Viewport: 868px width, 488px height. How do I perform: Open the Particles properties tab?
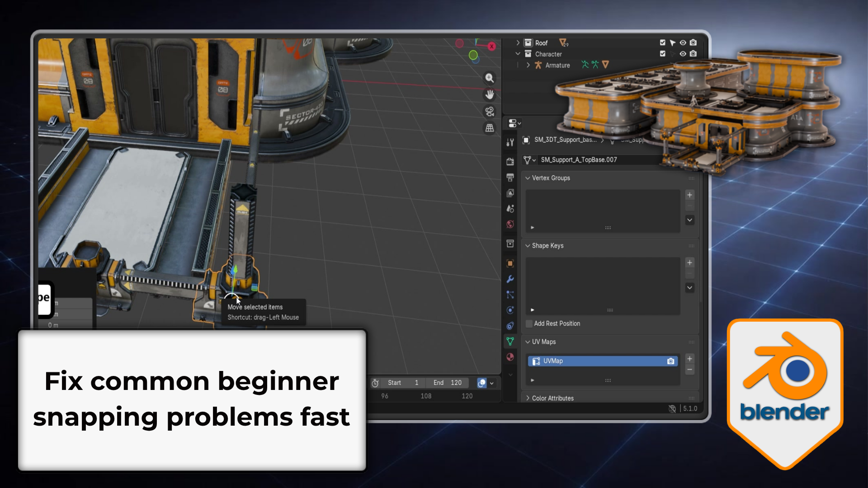(x=510, y=295)
